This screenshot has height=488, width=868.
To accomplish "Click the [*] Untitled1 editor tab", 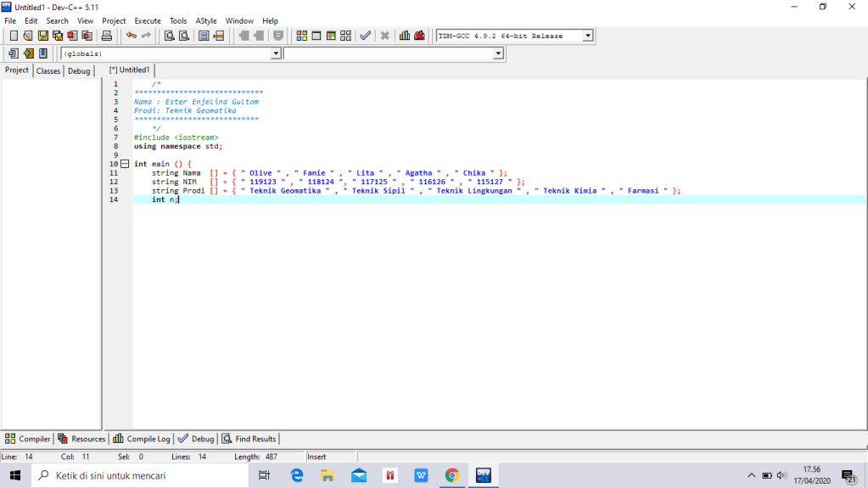I will (x=129, y=70).
